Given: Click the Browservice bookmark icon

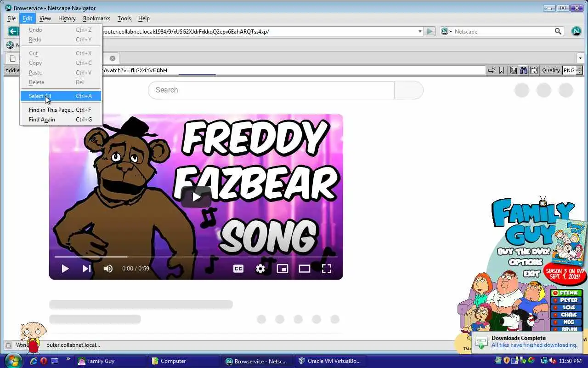Looking at the screenshot, I should [502, 70].
